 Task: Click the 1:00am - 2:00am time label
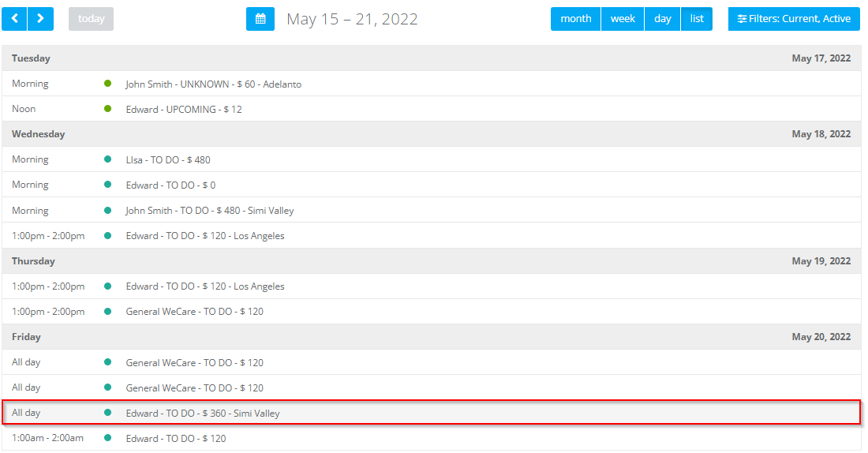tap(47, 438)
